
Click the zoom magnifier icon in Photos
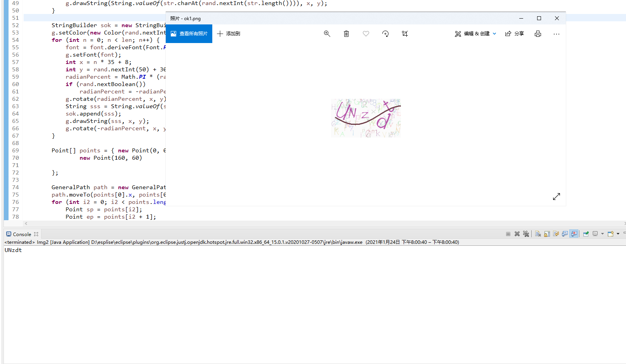click(327, 34)
